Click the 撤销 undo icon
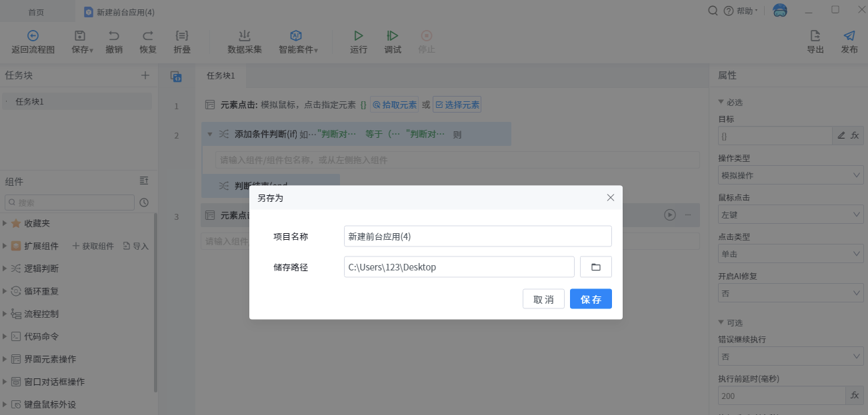 coord(114,36)
